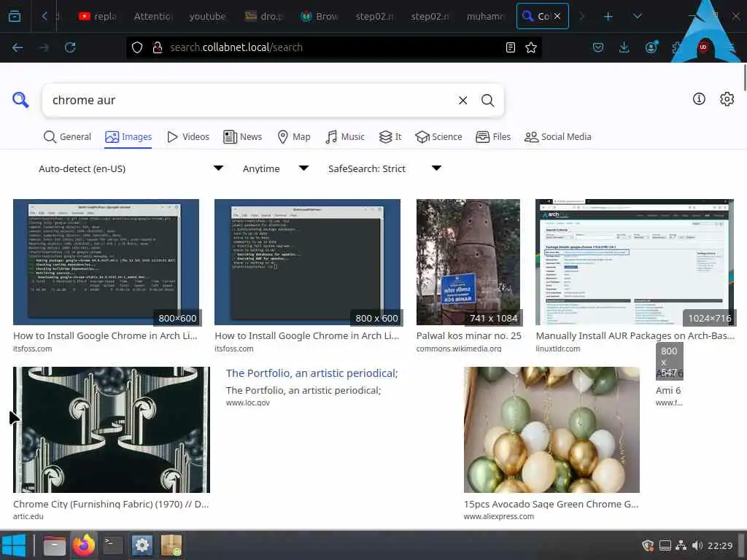Switch to the 'dro.p' tab
The image size is (747, 560).
(263, 16)
